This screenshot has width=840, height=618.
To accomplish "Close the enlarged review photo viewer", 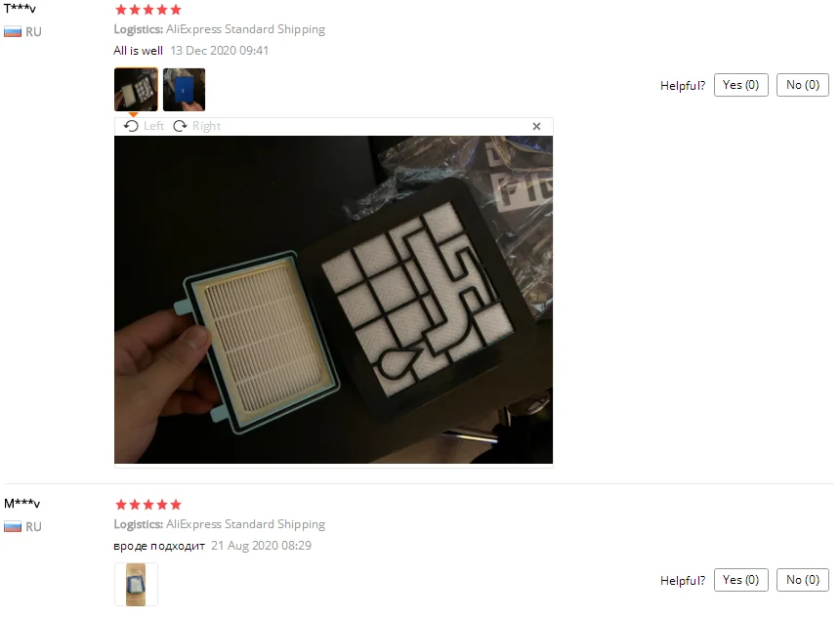I will coord(536,126).
